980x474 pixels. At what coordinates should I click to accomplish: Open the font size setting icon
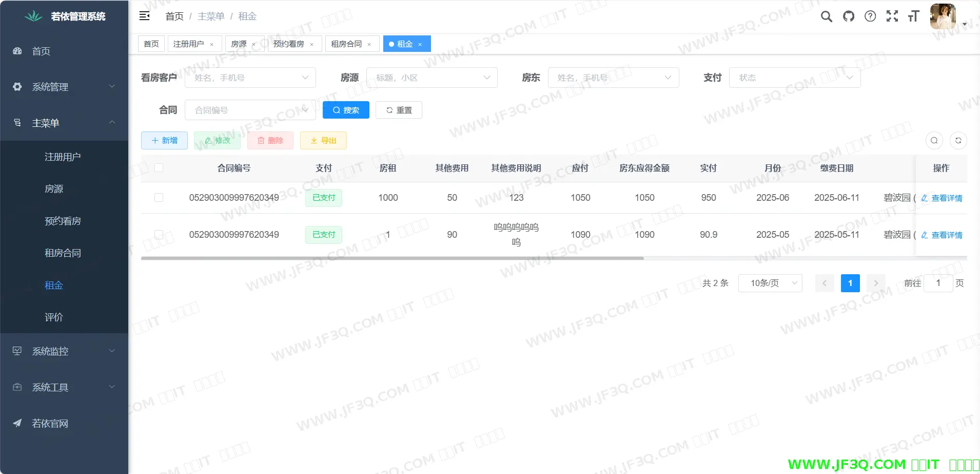pos(913,16)
